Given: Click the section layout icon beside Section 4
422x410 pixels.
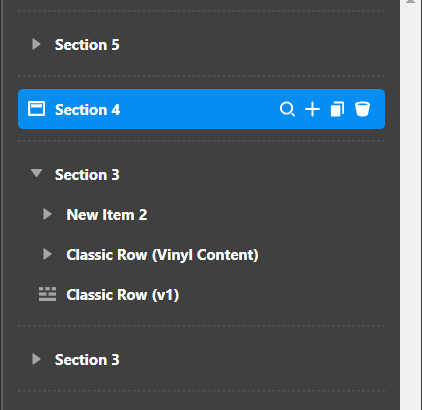Looking at the screenshot, I should point(36,109).
